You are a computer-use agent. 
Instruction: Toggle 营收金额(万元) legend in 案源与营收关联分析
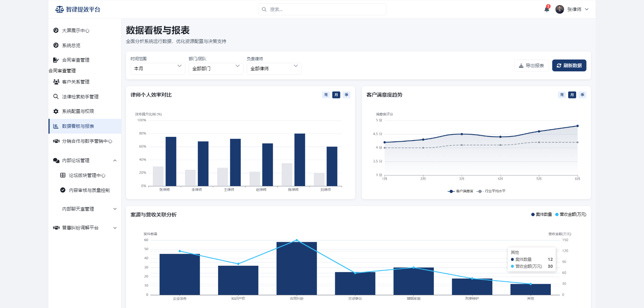coord(571,214)
